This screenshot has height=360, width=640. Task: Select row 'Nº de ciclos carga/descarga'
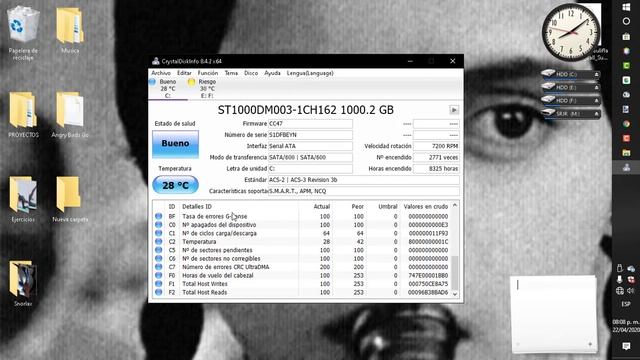point(302,233)
